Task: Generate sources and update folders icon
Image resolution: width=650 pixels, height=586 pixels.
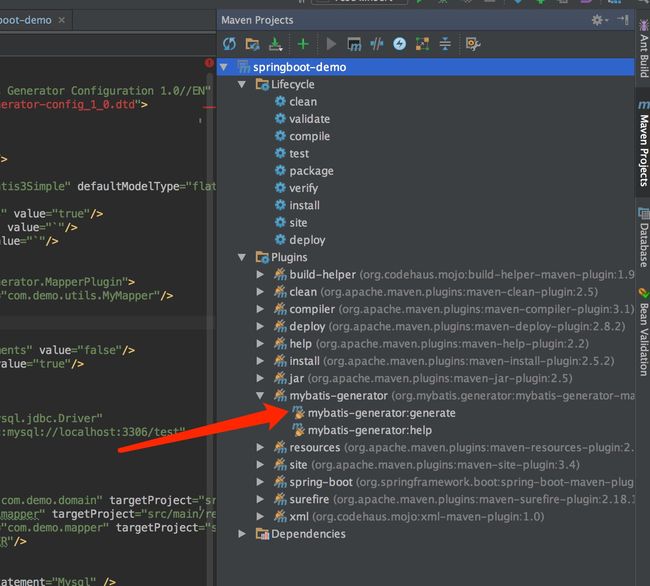Action: (x=252, y=44)
